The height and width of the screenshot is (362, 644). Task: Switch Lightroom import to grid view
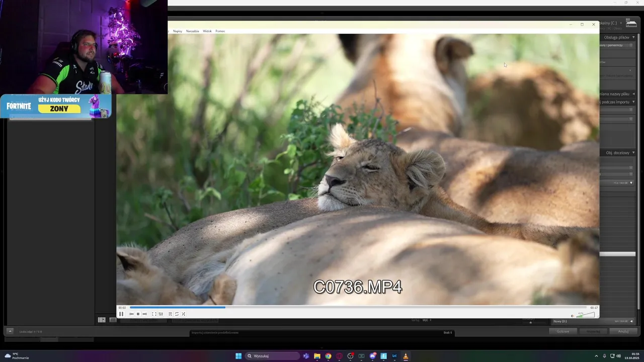(102, 320)
